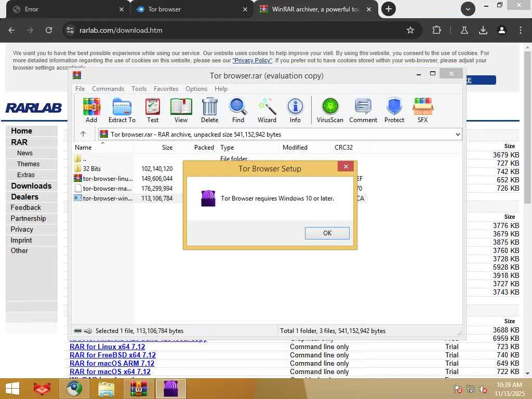532x399 pixels.
Task: Open Downloads in the RARLAB sidebar
Action: [x=32, y=186]
